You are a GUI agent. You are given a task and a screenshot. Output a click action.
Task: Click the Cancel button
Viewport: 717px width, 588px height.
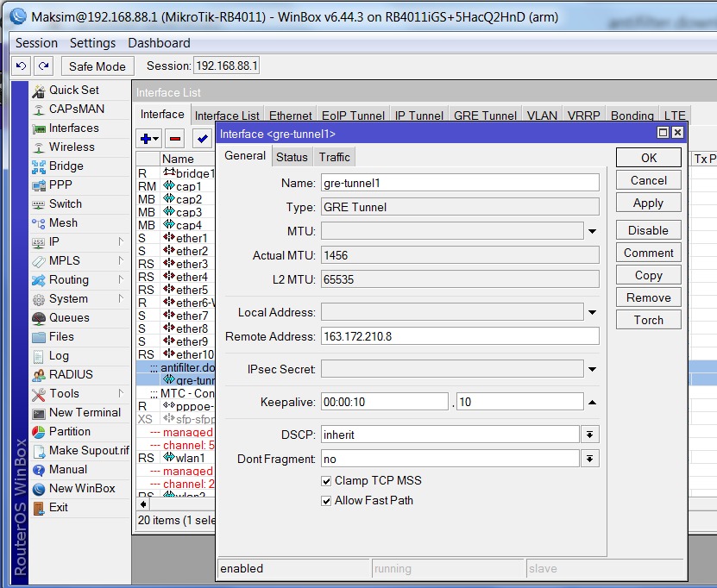click(649, 180)
